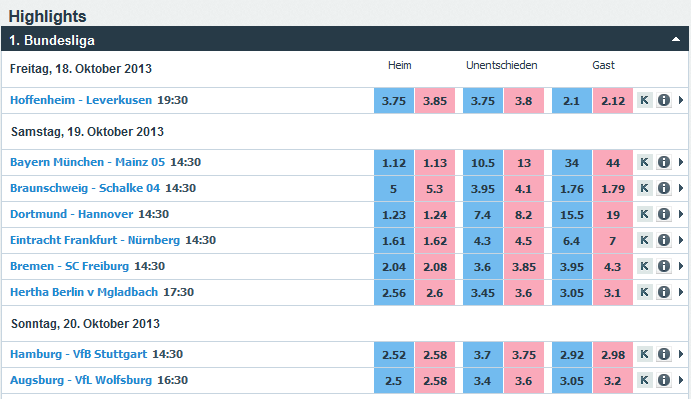Screen dimensions: 691x399
Task: Select blue draw odds 7.4 for Dortmund - Hannover
Action: click(x=483, y=215)
